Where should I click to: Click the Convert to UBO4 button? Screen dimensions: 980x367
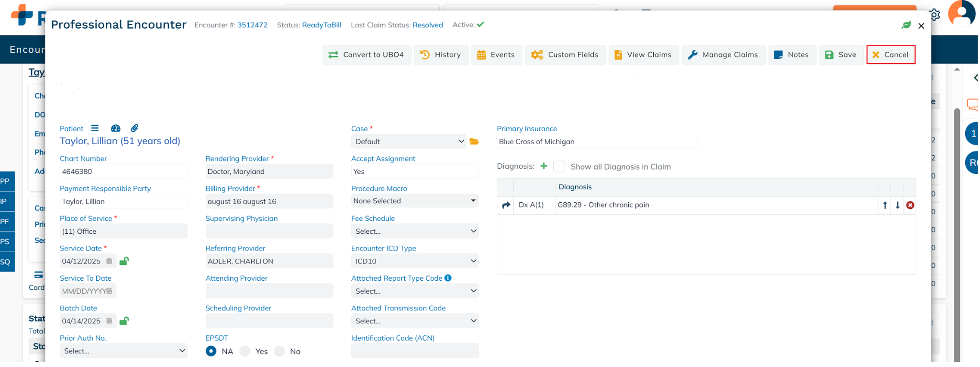367,55
